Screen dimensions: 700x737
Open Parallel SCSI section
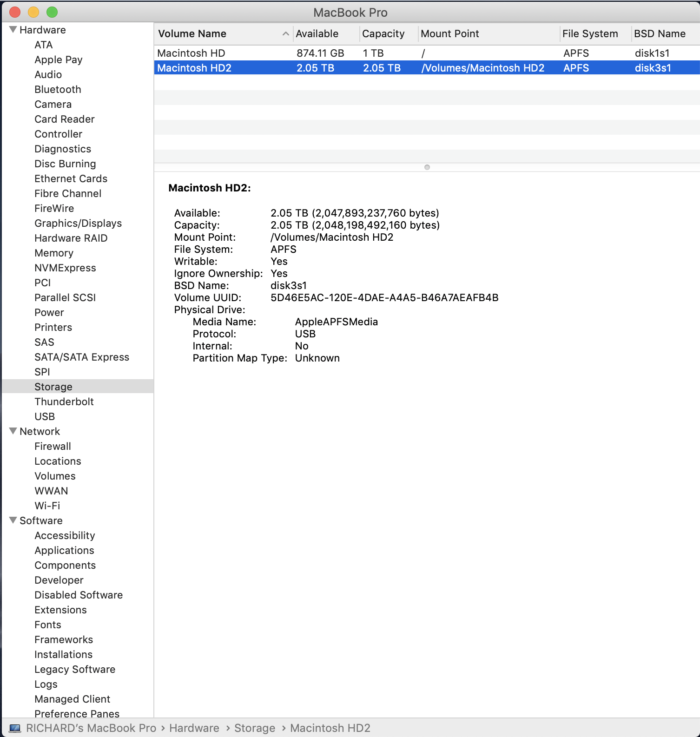coord(65,297)
